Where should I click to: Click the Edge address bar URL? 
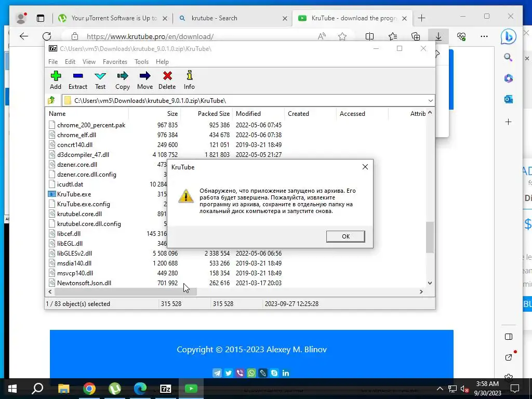(x=150, y=37)
